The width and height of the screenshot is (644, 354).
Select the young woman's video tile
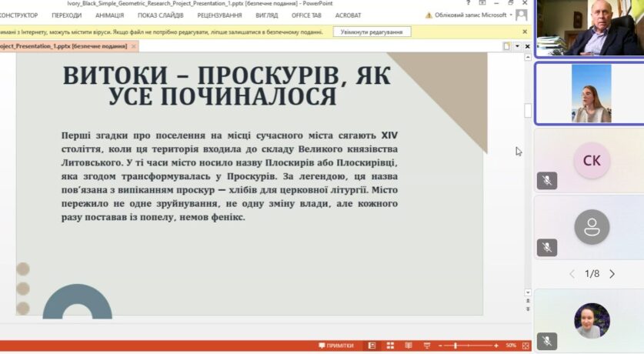(x=591, y=93)
